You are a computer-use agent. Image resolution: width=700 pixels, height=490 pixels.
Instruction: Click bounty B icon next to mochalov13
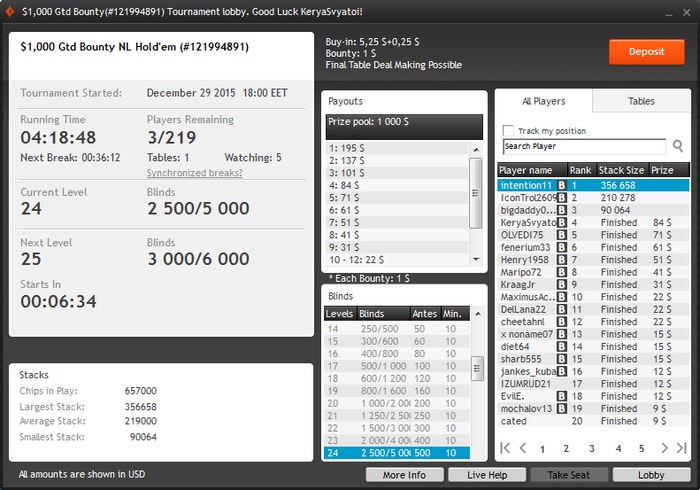[562, 408]
